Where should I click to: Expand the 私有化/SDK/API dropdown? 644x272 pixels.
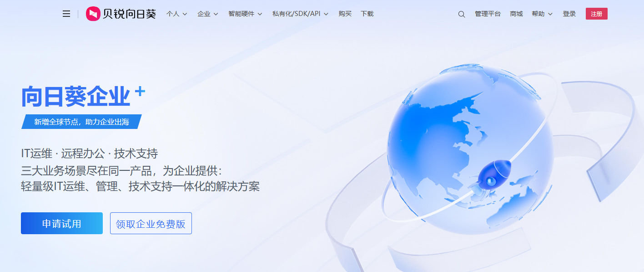point(300,14)
